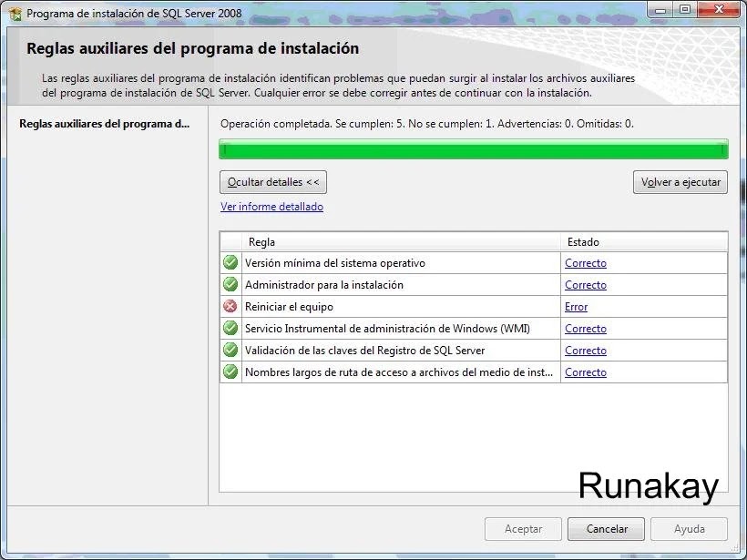Viewport: 747px width, 560px height.
Task: Open Correcto link for Nombres largos de ruta rule
Action: [586, 372]
